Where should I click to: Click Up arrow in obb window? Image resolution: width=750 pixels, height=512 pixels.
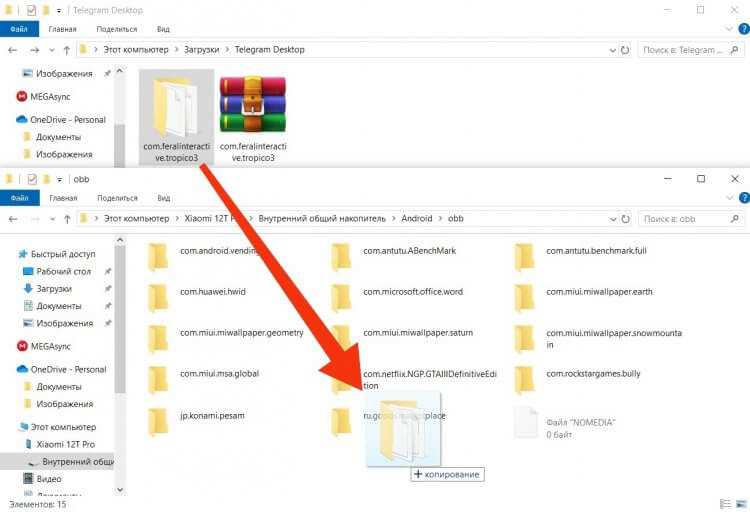pos(67,219)
